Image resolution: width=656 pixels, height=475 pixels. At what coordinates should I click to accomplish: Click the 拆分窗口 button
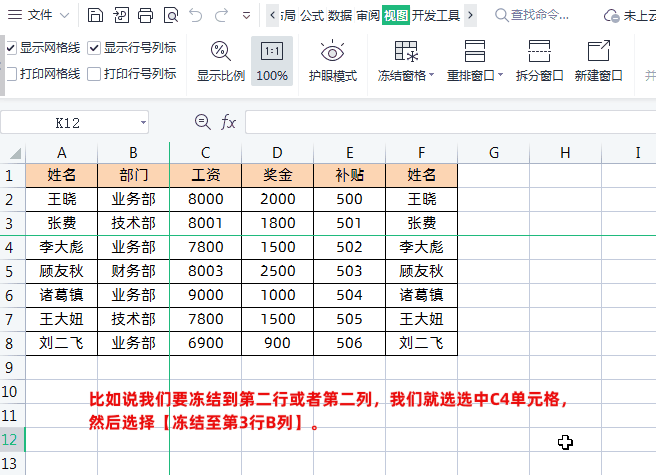click(539, 61)
